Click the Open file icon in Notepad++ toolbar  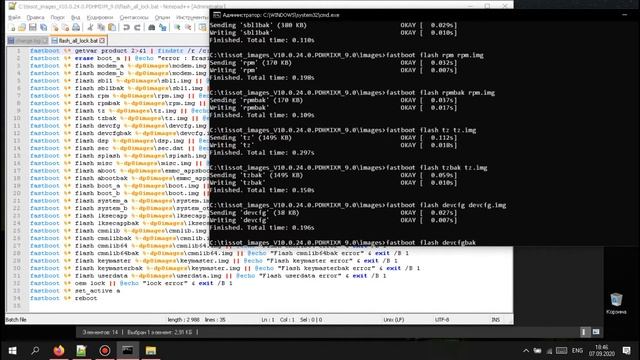[22, 27]
